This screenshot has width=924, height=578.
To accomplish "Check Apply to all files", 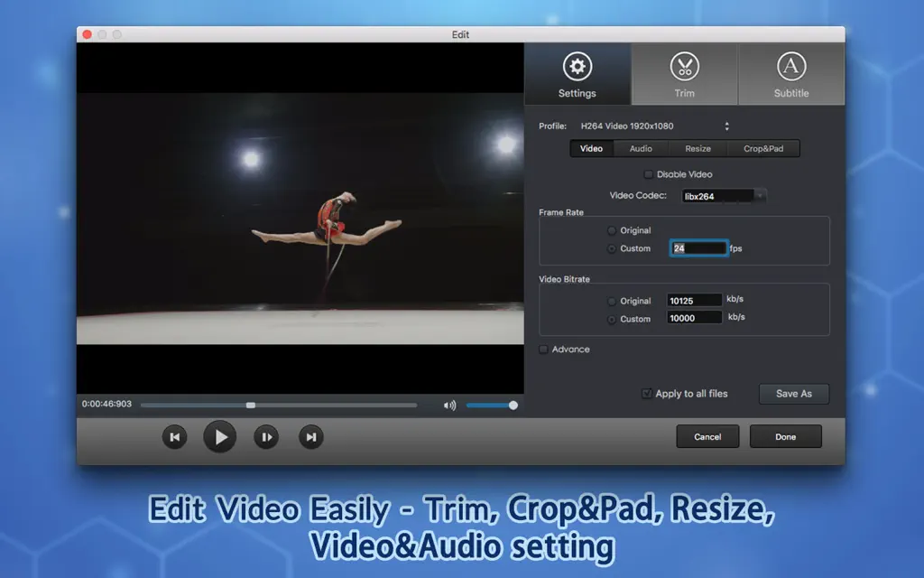I will pos(647,394).
